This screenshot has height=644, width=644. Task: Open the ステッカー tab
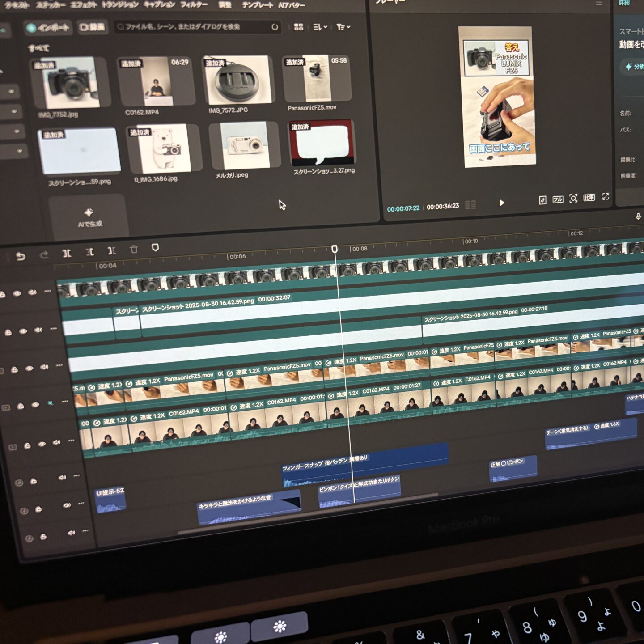coord(50,5)
